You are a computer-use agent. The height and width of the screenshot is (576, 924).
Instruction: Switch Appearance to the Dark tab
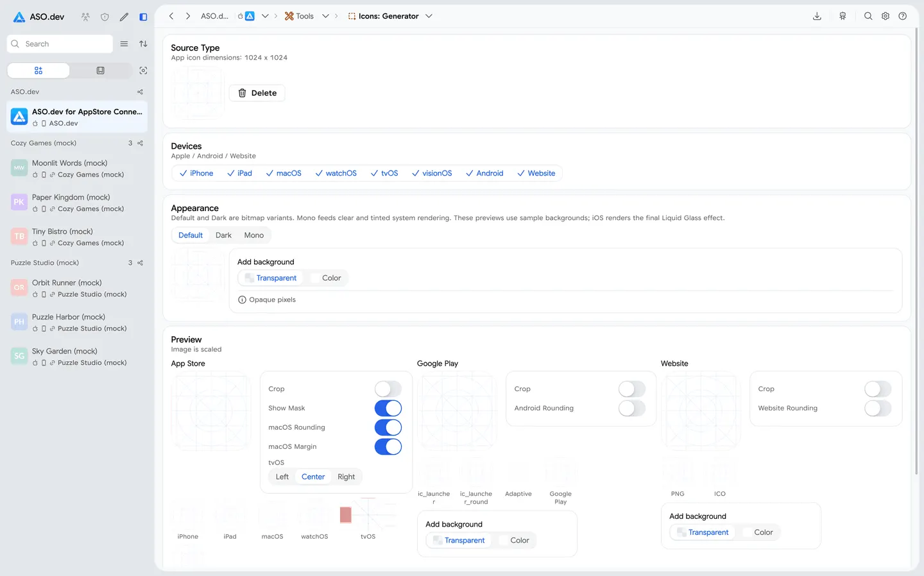(x=223, y=235)
